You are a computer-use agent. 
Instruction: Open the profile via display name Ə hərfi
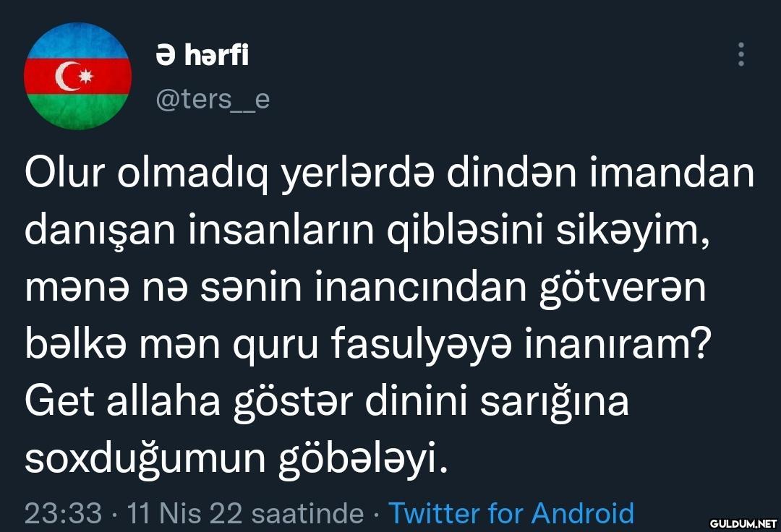click(x=202, y=54)
